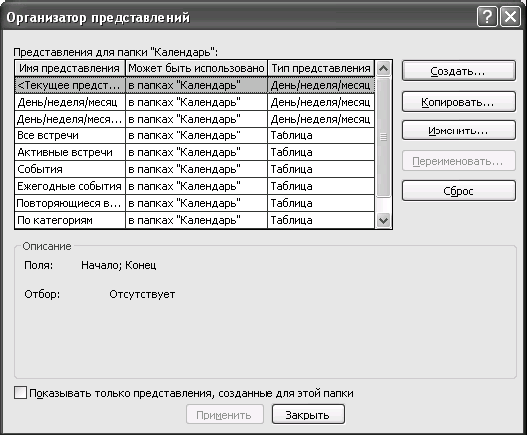Click the Сброс button
The height and width of the screenshot is (435, 527).
click(459, 191)
